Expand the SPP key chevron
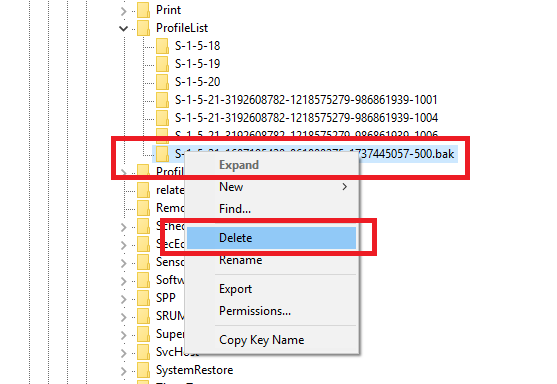The width and height of the screenshot is (557, 384). coord(123,299)
